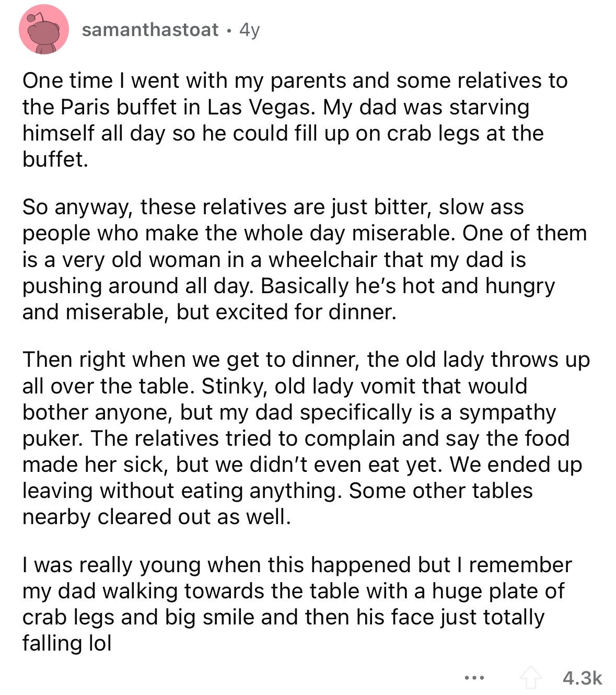Open the samanthastoat username profile link

150,30
